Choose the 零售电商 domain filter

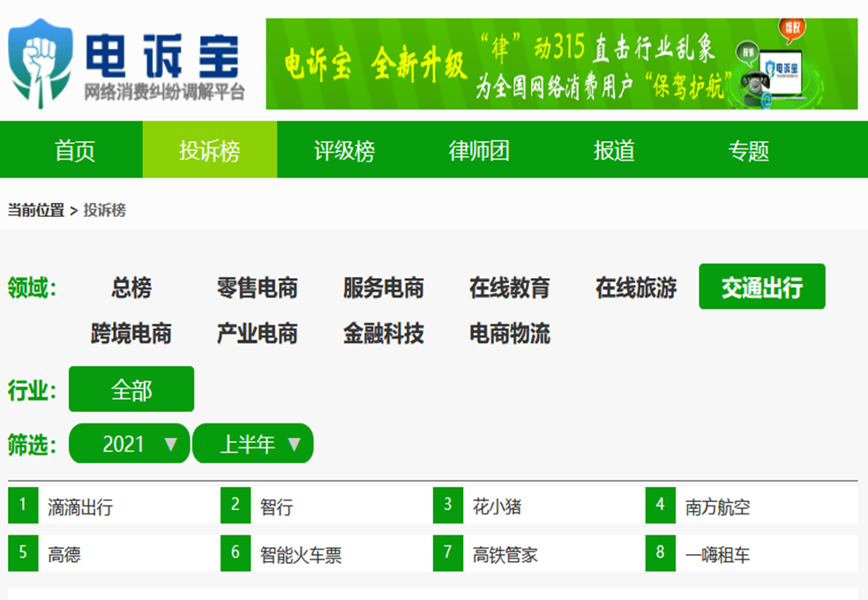258,288
